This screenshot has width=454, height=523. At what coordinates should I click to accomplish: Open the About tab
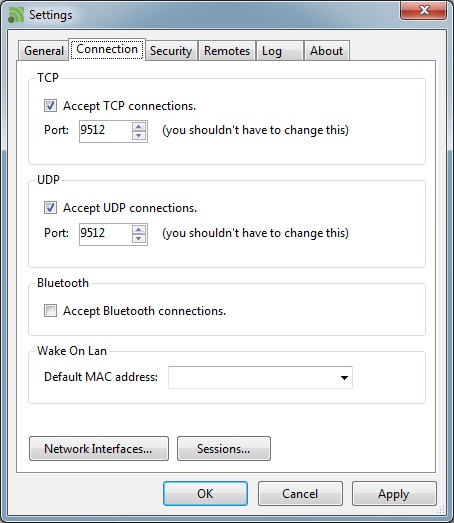(327, 51)
